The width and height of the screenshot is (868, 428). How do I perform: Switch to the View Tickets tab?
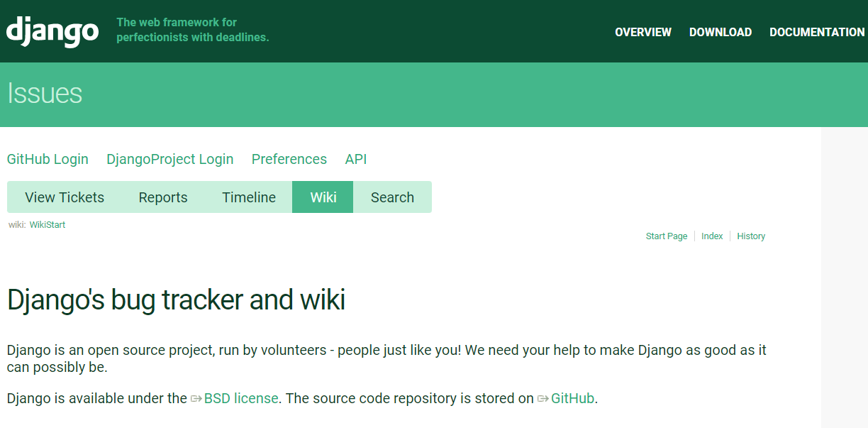pyautogui.click(x=65, y=197)
